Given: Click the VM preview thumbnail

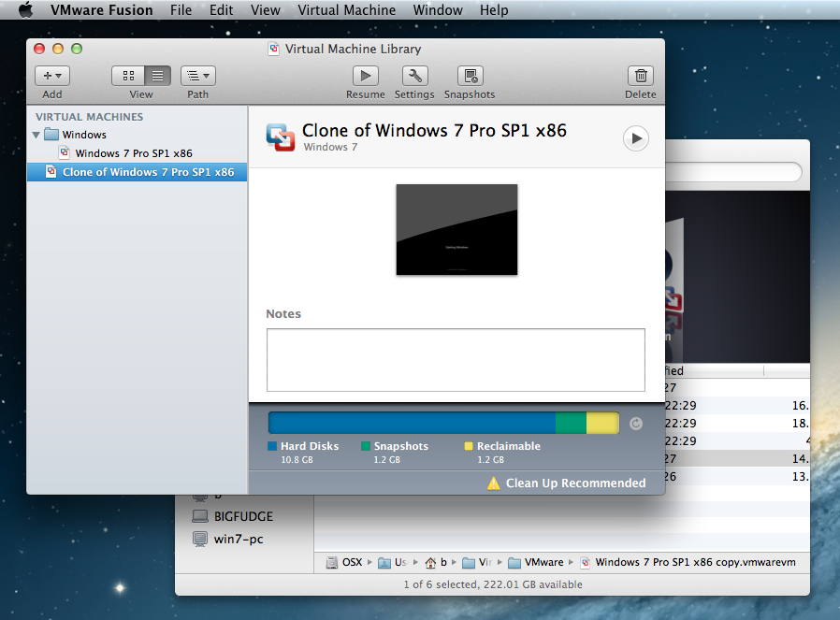Looking at the screenshot, I should click(x=456, y=229).
